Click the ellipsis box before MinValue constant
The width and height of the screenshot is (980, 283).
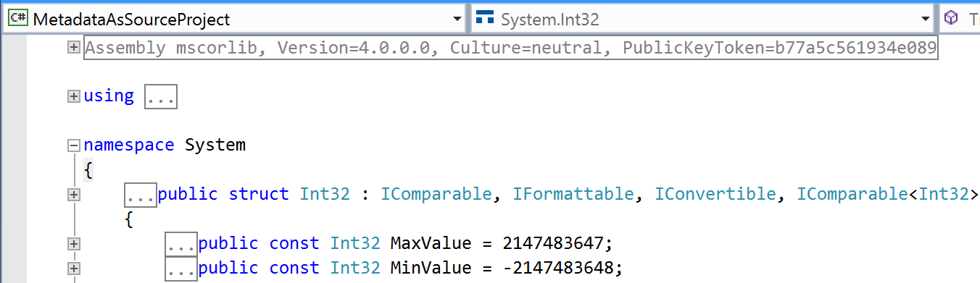pos(181,269)
